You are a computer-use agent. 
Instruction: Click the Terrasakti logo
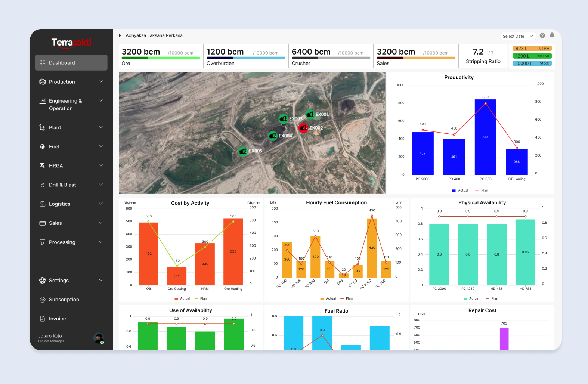point(71,42)
